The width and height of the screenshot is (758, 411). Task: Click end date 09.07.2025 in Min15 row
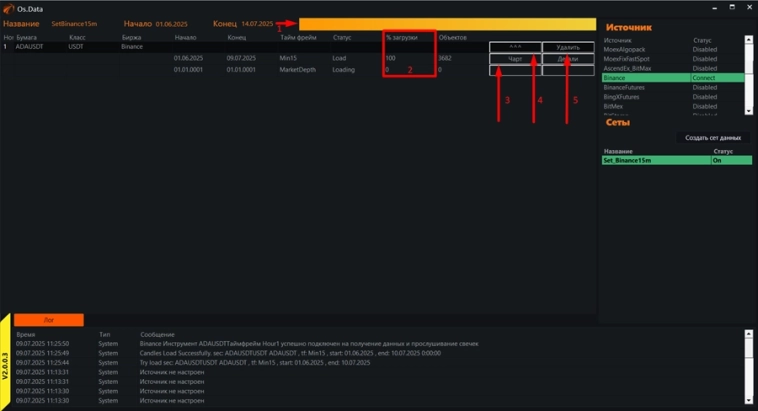coord(241,58)
